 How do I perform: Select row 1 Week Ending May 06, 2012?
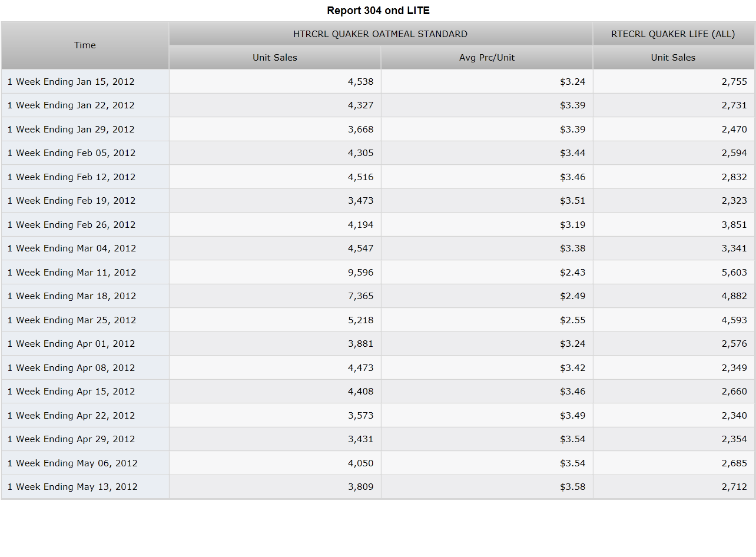(x=378, y=463)
